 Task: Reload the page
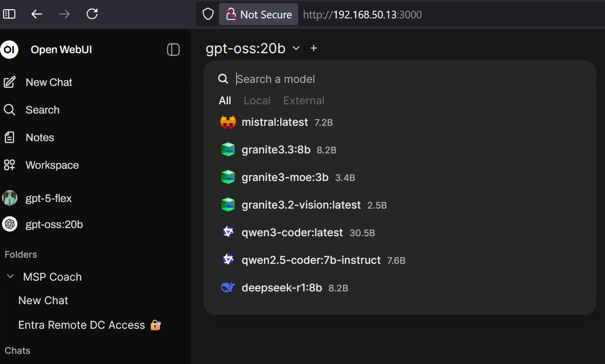tap(92, 14)
